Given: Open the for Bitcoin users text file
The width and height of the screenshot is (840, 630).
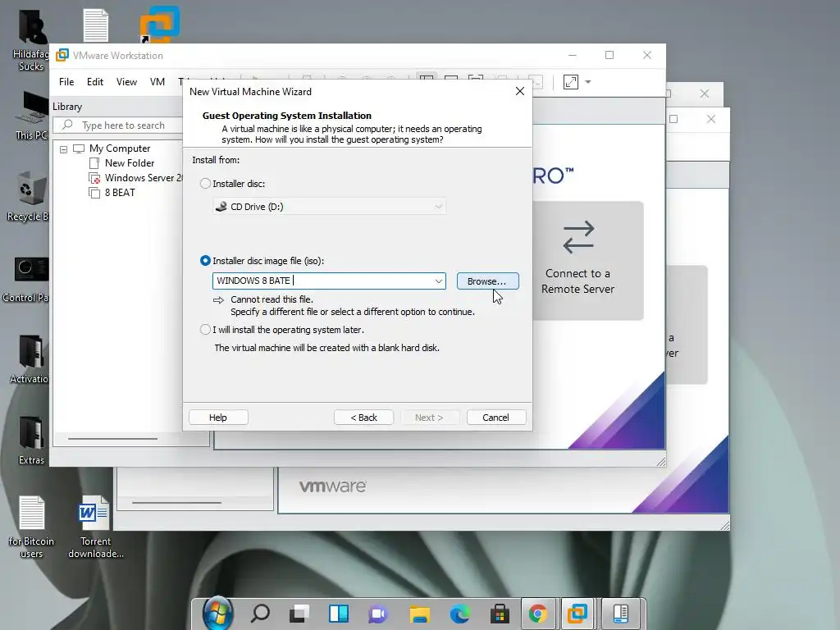Looking at the screenshot, I should (x=31, y=527).
